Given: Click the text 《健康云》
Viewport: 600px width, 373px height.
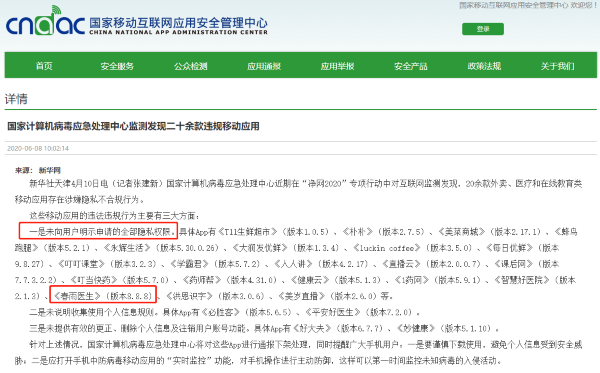Looking at the screenshot, I should coord(310,280).
